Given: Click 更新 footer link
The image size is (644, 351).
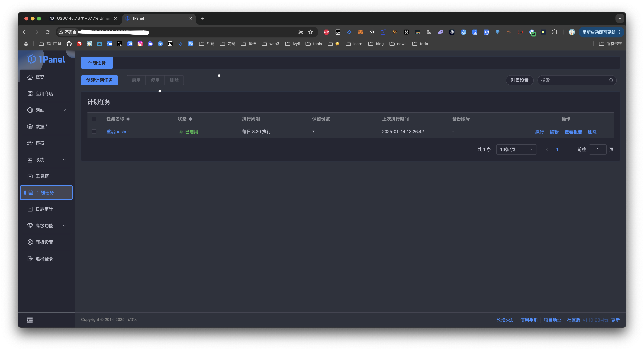Looking at the screenshot, I should point(615,320).
